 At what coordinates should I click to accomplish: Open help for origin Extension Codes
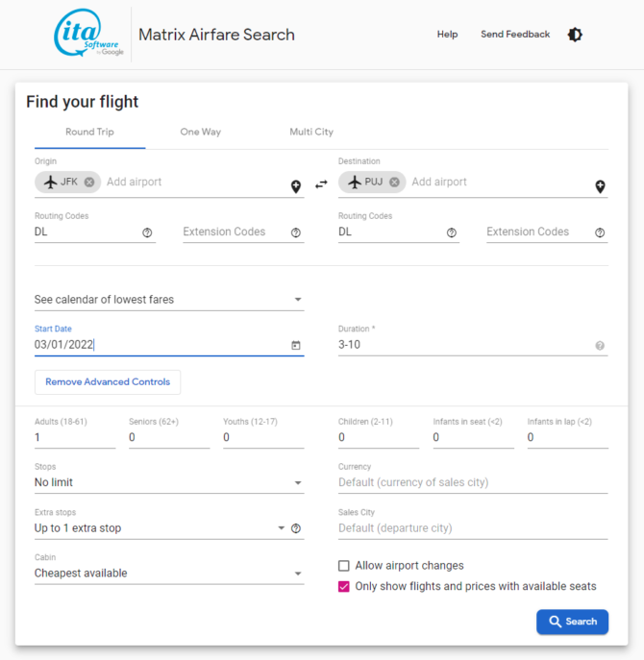coord(296,232)
